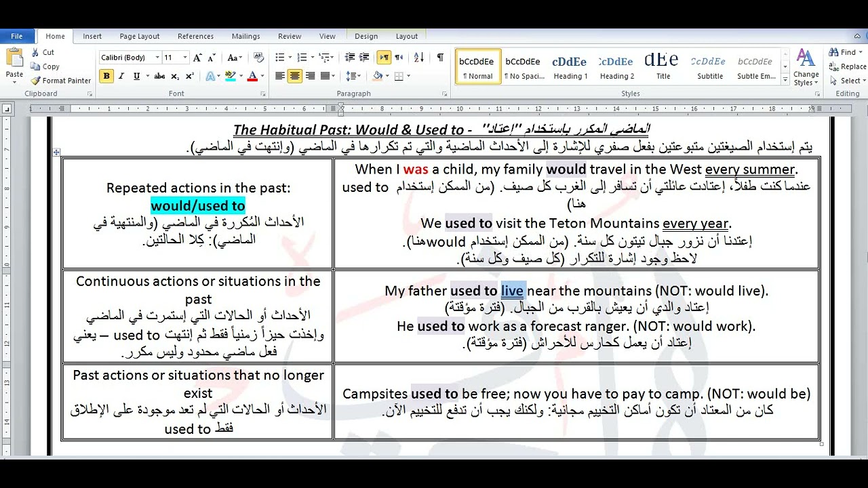Click the red font color button
The height and width of the screenshot is (488, 868).
(252, 76)
